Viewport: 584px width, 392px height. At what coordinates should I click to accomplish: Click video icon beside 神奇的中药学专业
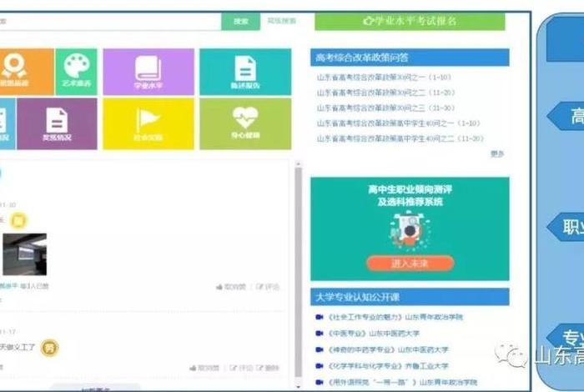320,349
